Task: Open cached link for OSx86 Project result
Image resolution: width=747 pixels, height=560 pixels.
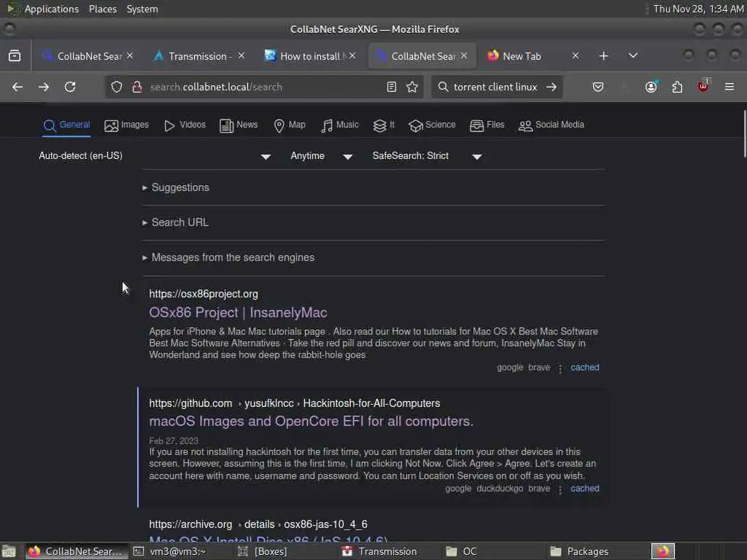Action: click(585, 367)
